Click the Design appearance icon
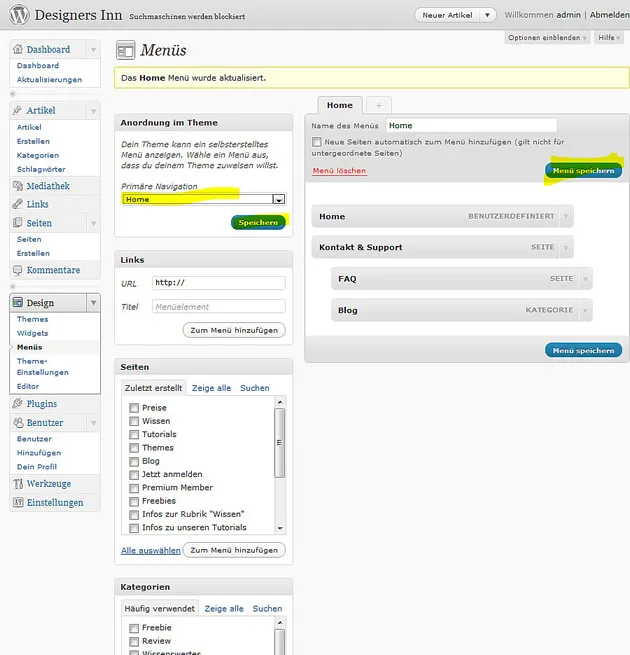 click(18, 302)
